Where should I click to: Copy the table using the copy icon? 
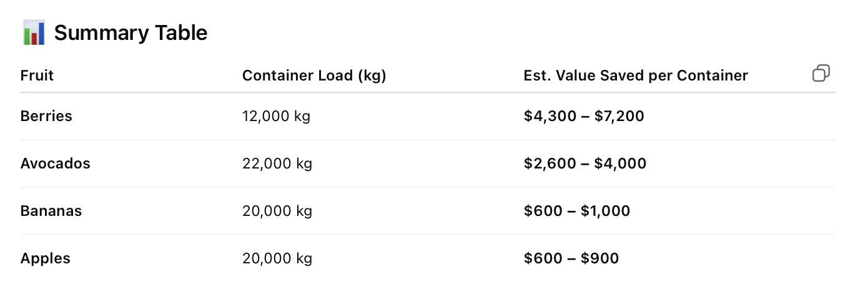point(821,74)
